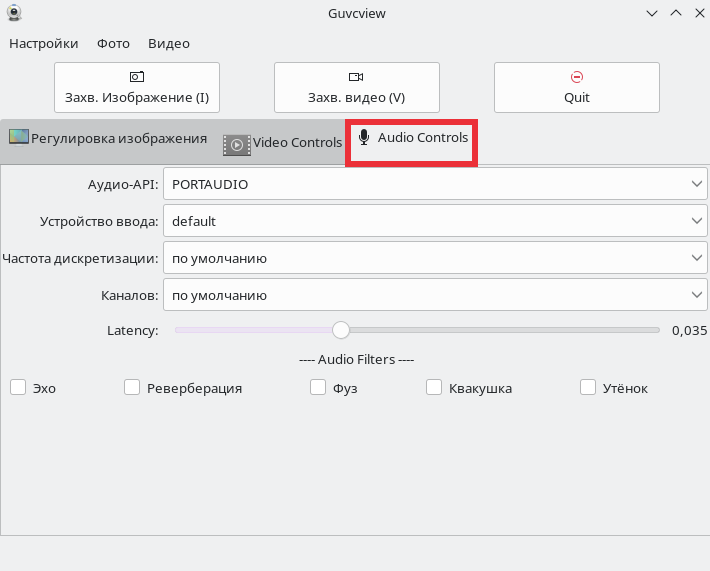
Task: Click the camcorder icon on the capture video button
Action: click(x=356, y=77)
